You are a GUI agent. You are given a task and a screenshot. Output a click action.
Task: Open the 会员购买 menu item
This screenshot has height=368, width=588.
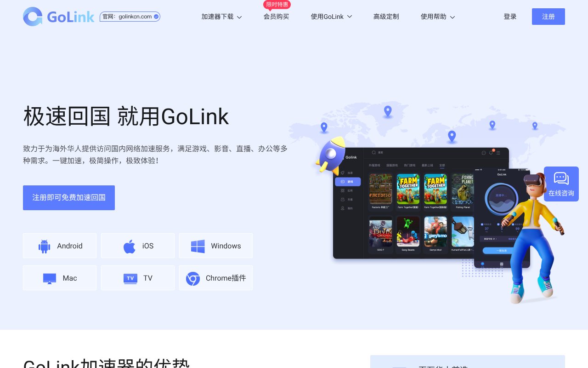(277, 17)
